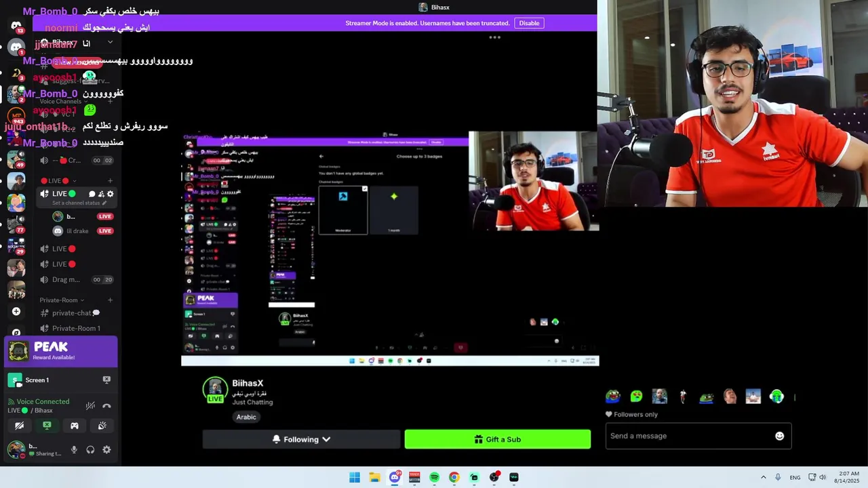Collapse the Private-Room category
The image size is (868, 488).
pyautogui.click(x=62, y=300)
